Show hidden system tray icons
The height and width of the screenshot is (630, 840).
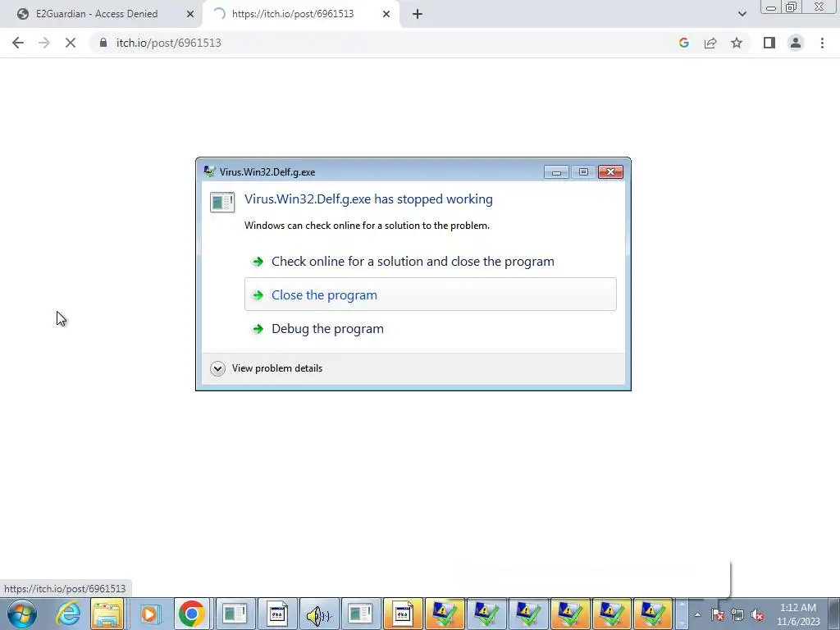(x=697, y=614)
